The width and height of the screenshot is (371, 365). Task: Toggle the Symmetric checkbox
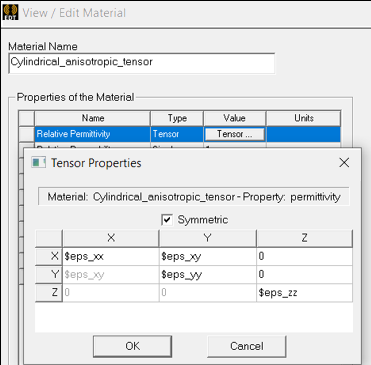(167, 220)
